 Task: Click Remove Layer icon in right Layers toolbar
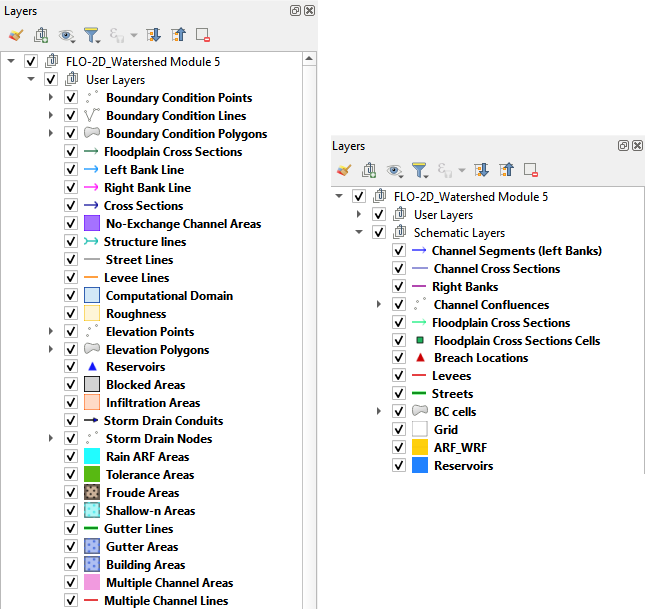531,170
